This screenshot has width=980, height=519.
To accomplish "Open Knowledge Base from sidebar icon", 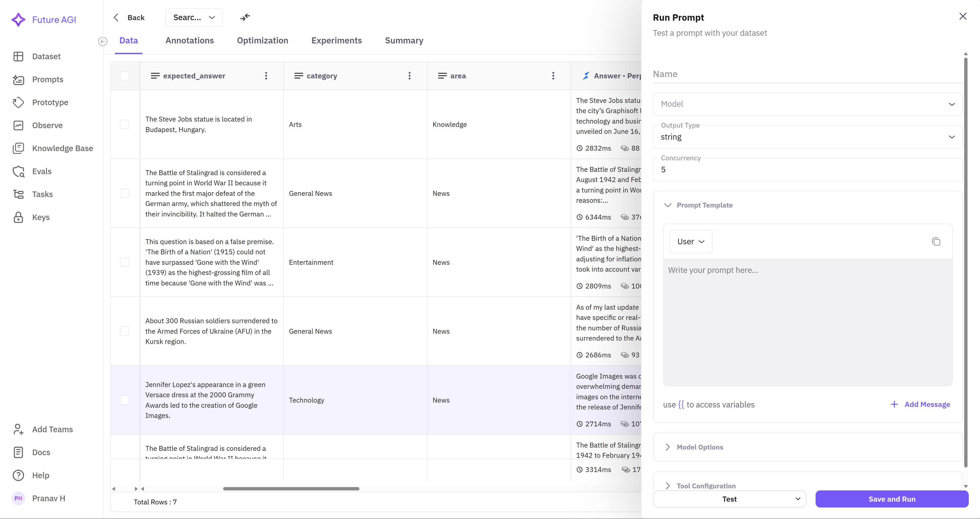I will point(18,148).
